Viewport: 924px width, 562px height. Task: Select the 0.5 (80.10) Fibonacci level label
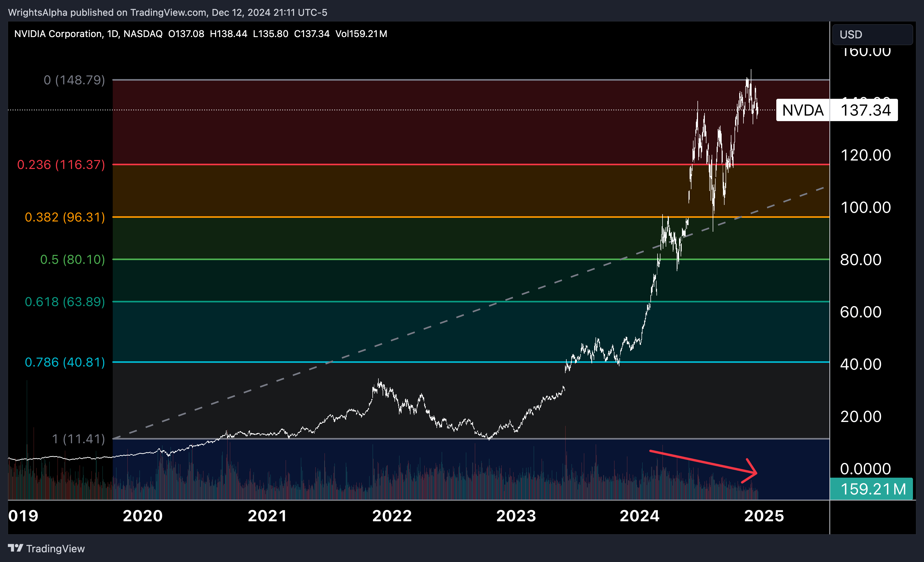[72, 259]
